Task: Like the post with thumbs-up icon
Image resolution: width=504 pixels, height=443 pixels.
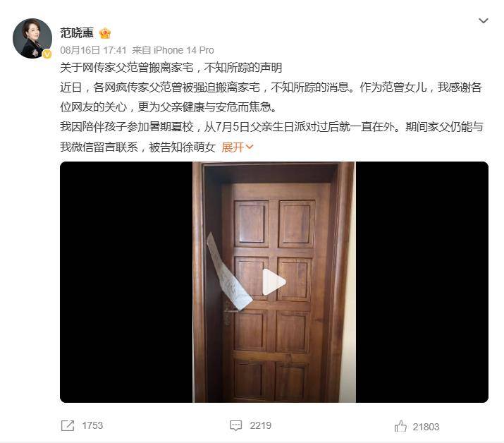Action: point(400,426)
